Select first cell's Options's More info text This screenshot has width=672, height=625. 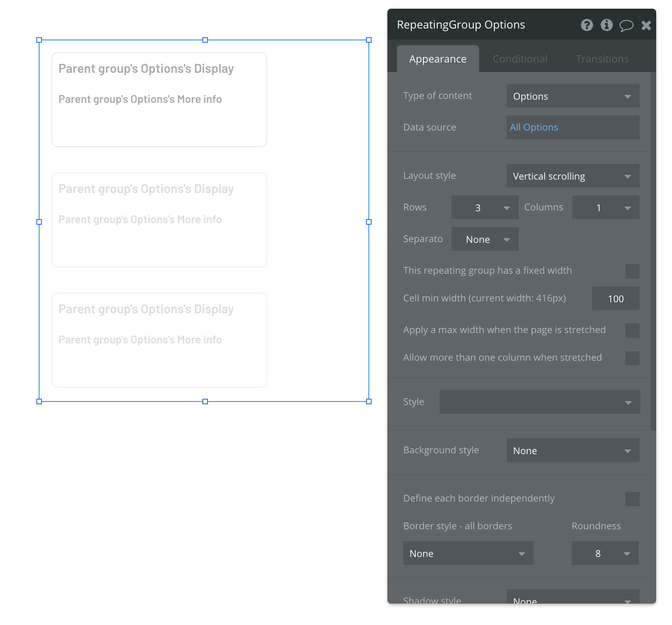tap(140, 99)
